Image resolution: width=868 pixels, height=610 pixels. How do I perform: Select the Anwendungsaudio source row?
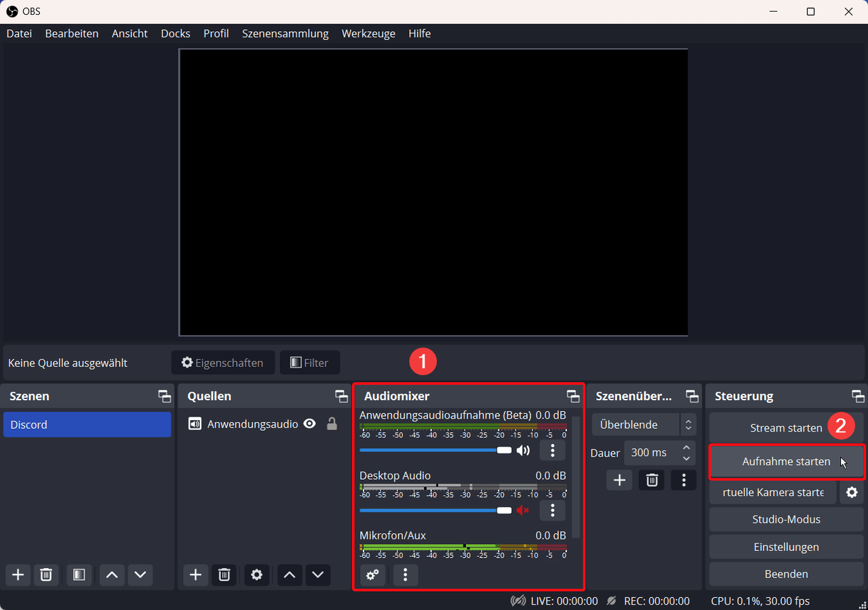click(265, 424)
